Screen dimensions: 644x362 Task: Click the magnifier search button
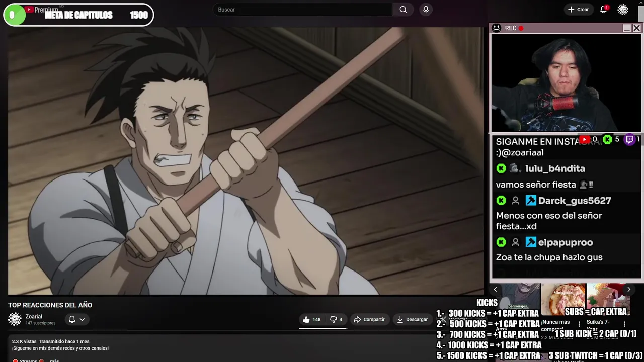pyautogui.click(x=403, y=10)
